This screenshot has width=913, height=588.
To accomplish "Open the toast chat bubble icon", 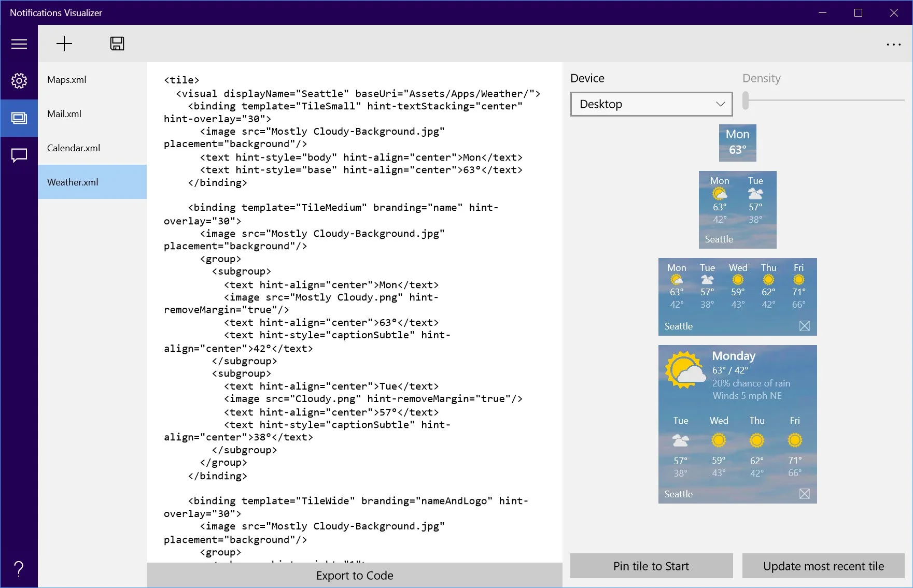I will [x=19, y=155].
